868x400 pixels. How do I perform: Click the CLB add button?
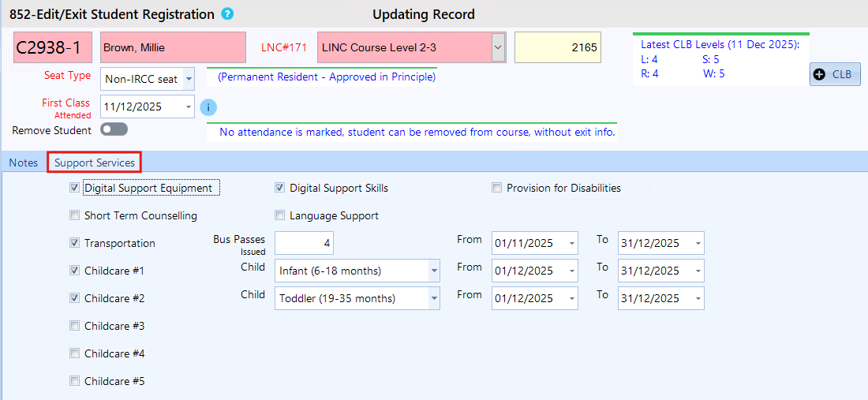pyautogui.click(x=834, y=74)
